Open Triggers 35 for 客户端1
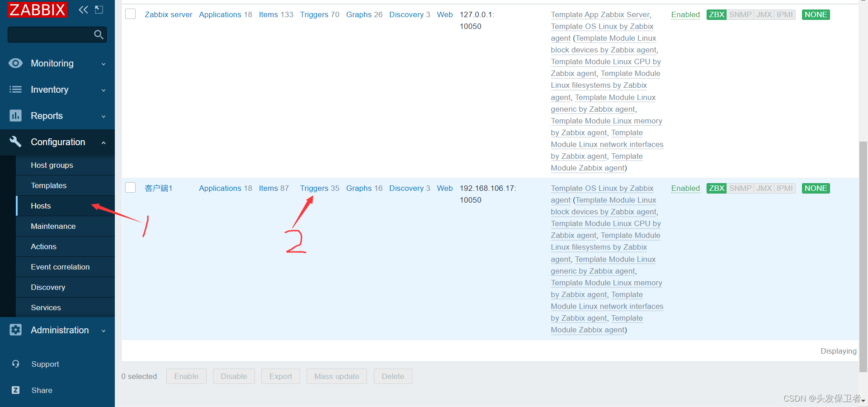 314,188
